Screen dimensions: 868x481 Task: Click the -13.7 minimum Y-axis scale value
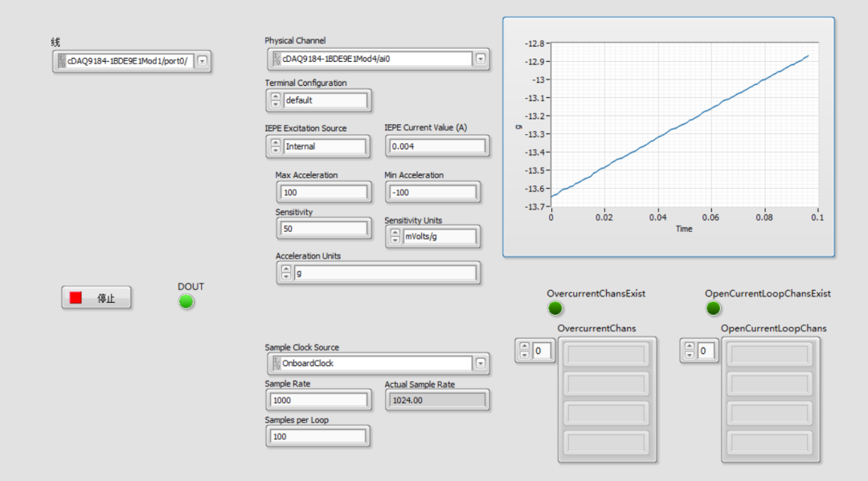coord(534,207)
